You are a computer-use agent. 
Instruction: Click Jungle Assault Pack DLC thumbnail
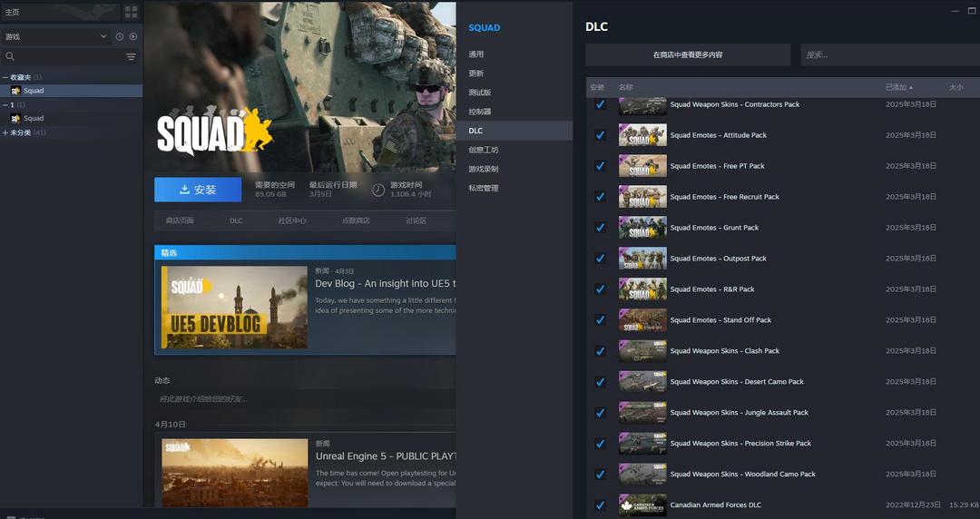coord(642,413)
